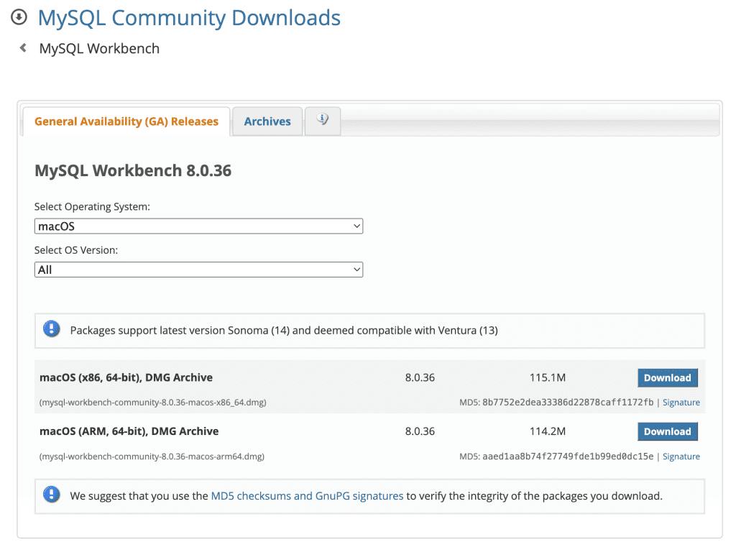Open Signature link for x86_64 package

(681, 403)
